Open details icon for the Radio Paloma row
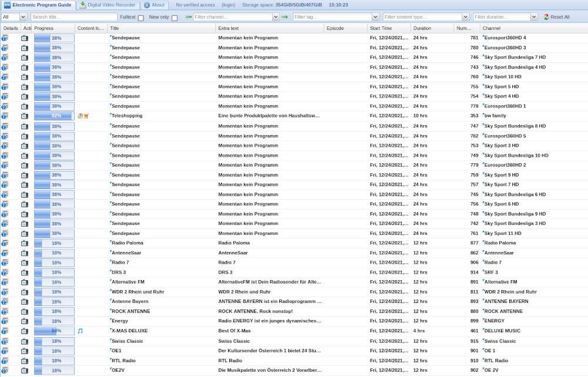 (5, 243)
